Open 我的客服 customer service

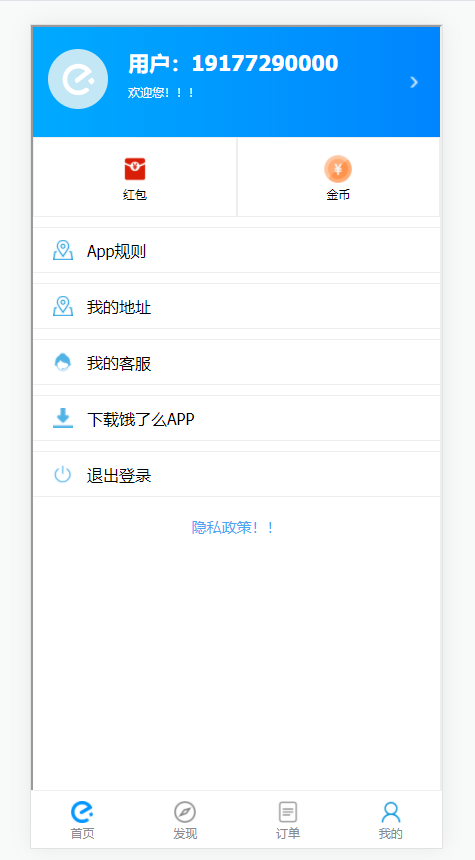point(236,362)
